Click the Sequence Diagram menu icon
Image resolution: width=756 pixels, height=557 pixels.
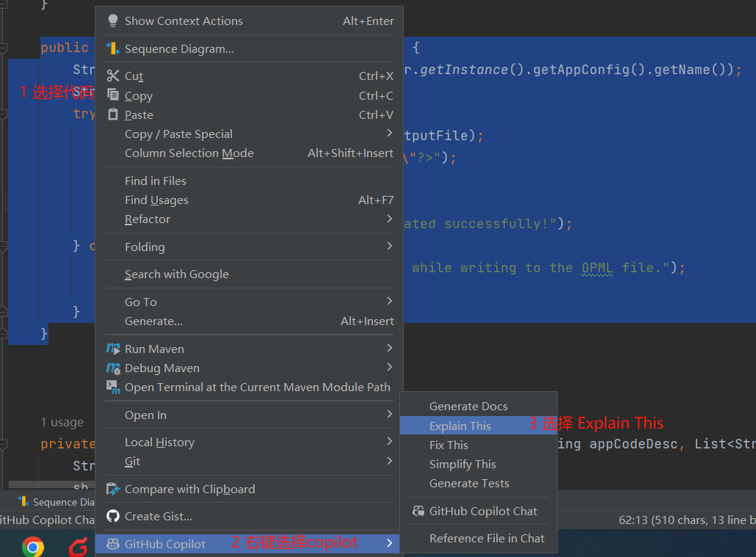coord(112,48)
